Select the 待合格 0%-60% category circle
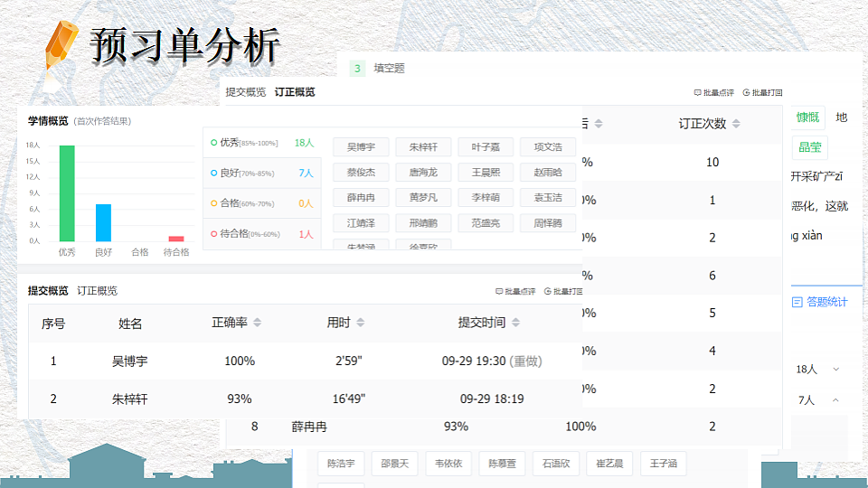The width and height of the screenshot is (868, 488). coord(213,234)
